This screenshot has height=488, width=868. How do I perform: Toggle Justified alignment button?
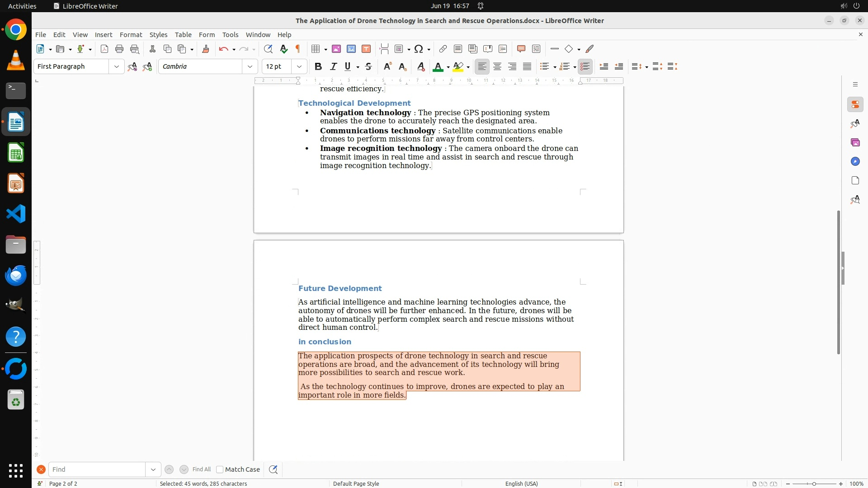tap(527, 66)
